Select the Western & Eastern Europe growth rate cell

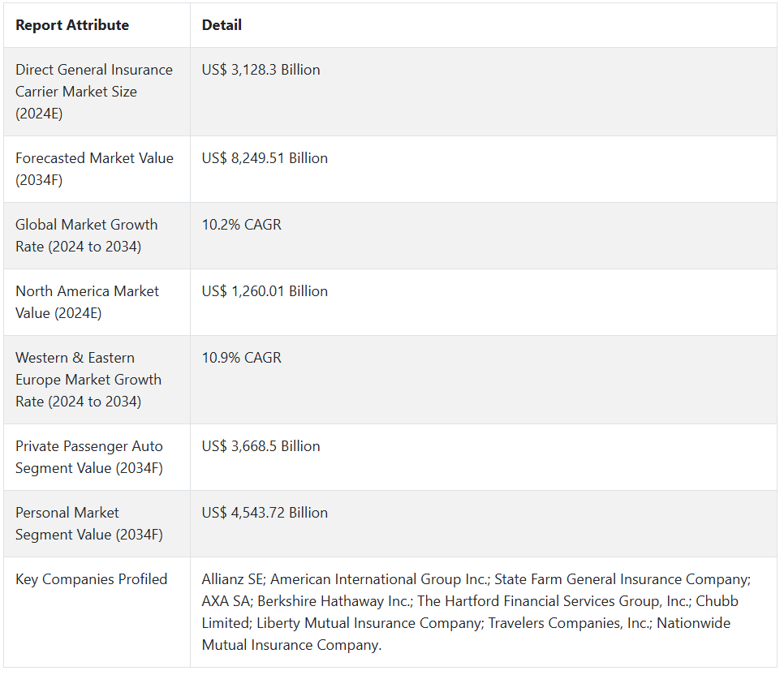click(88, 380)
